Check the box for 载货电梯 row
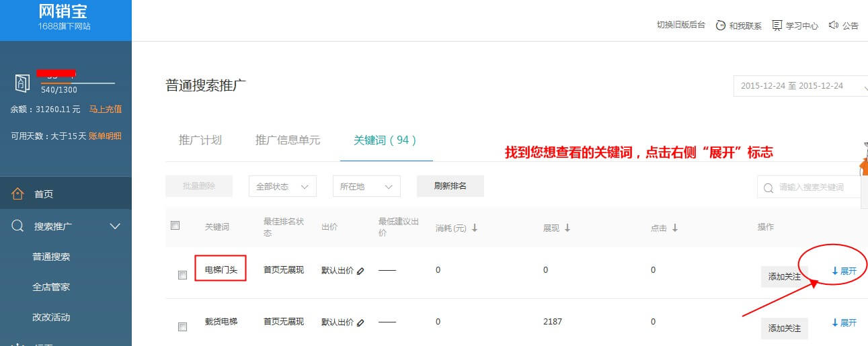The height and width of the screenshot is (346, 868). (182, 327)
